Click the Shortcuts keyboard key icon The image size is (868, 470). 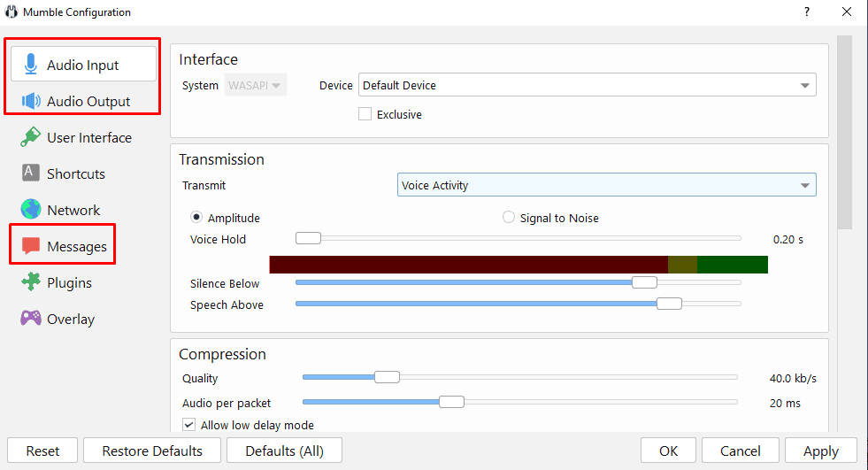pos(30,173)
